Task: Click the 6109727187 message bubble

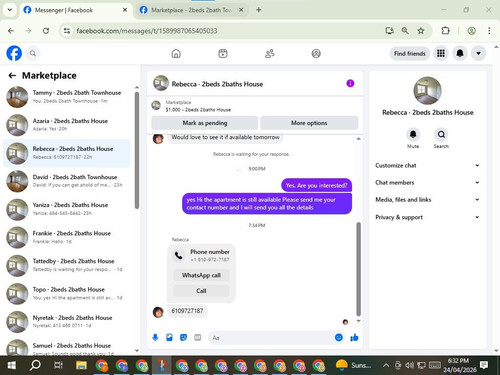Action: tap(187, 311)
